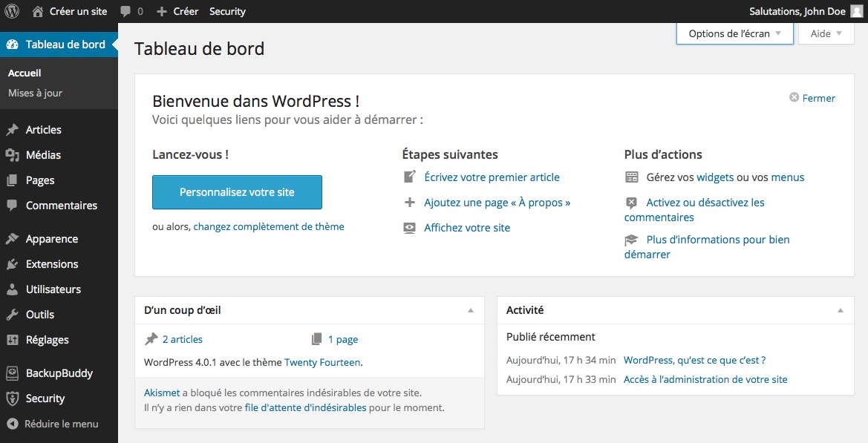
Task: Click the Réglages settings icon
Action: [12, 340]
